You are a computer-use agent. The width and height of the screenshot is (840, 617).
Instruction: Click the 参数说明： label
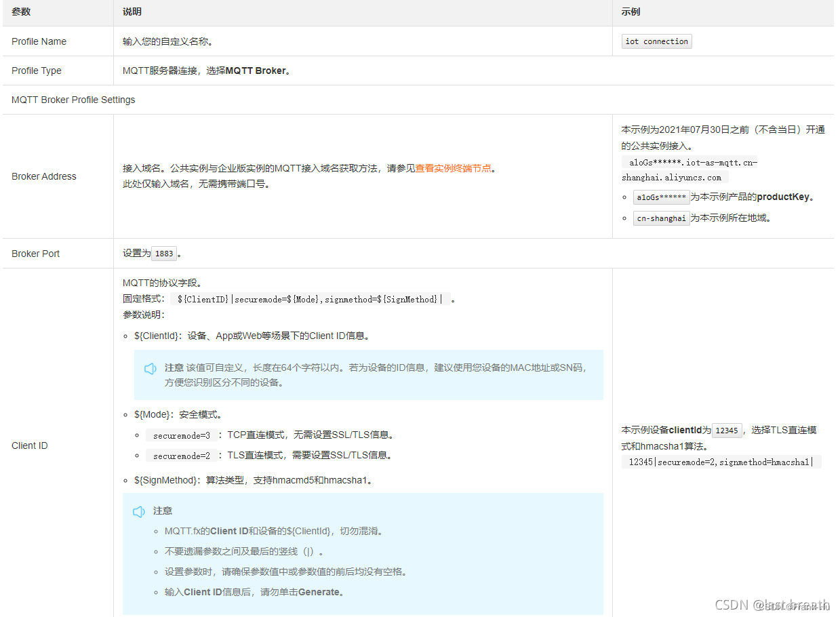tap(144, 315)
